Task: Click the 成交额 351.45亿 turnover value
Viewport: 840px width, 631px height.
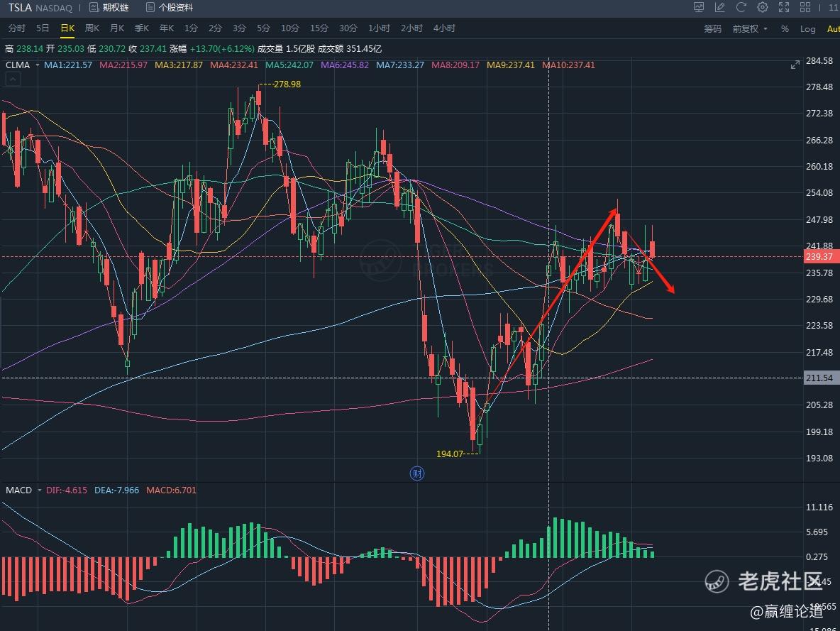Action: pos(350,49)
